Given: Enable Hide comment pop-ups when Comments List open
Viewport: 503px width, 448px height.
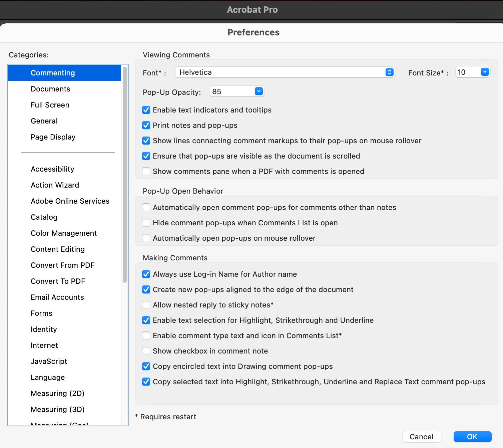Looking at the screenshot, I should coord(146,223).
